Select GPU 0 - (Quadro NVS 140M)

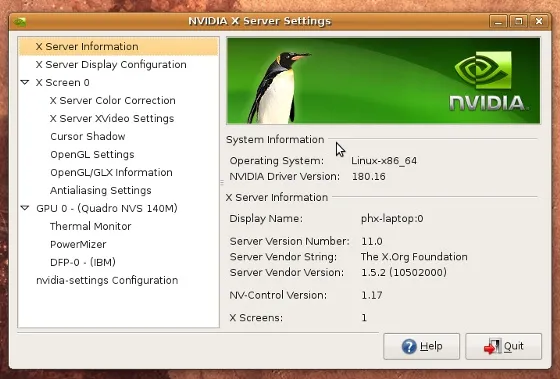coord(107,208)
